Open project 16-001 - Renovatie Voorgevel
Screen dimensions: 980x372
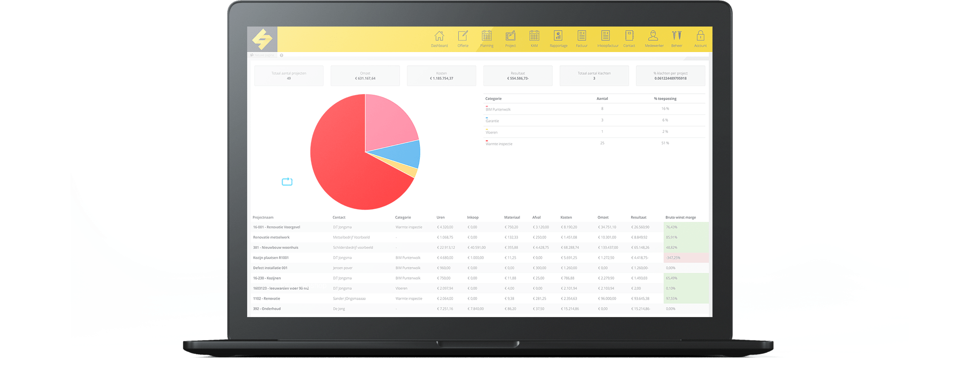coord(276,227)
